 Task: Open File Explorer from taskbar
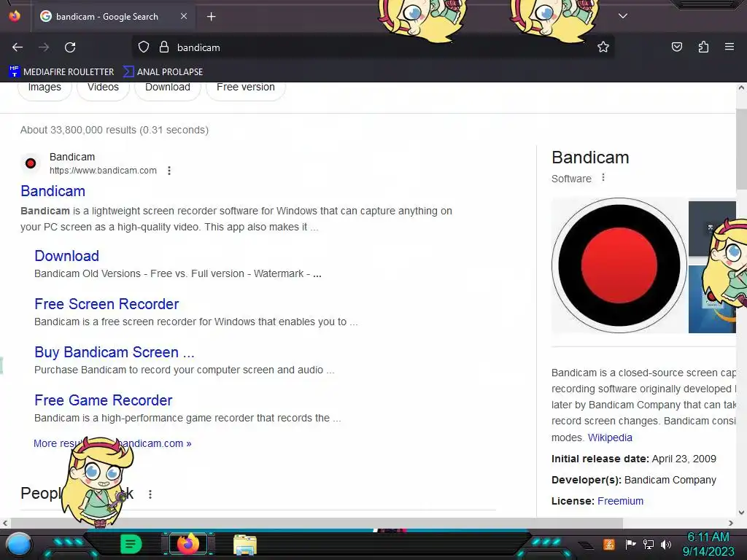pyautogui.click(x=245, y=545)
